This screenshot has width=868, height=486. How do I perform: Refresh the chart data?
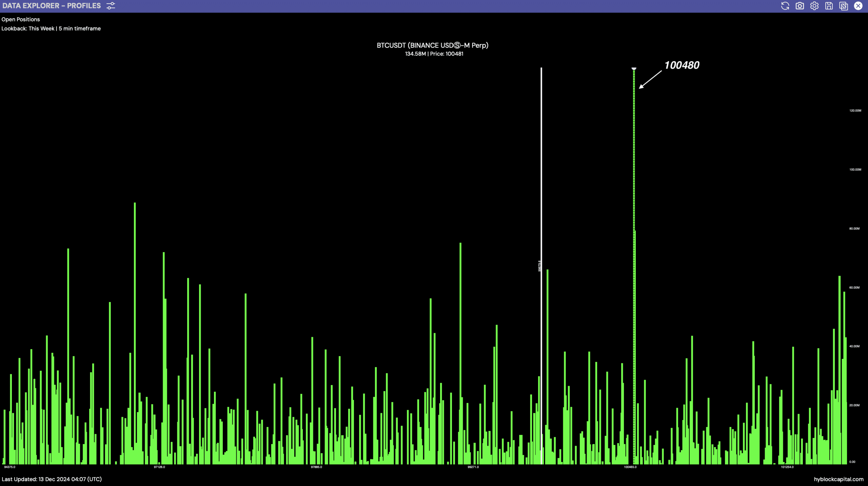click(785, 6)
